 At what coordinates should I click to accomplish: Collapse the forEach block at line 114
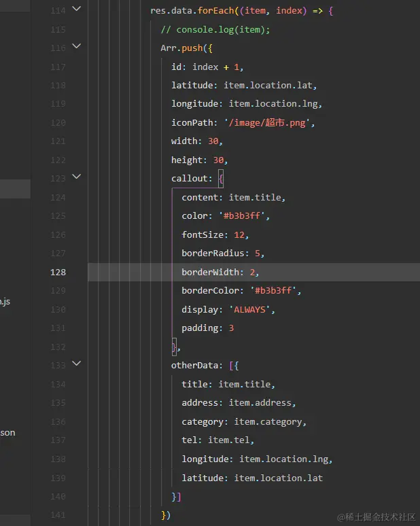tap(77, 9)
